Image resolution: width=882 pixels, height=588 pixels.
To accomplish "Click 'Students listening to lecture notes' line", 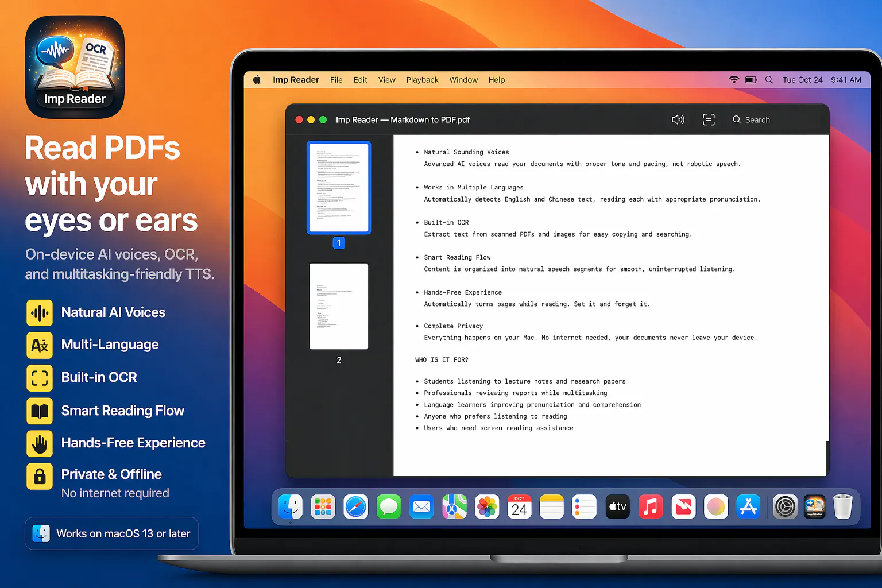I will pyautogui.click(x=525, y=381).
